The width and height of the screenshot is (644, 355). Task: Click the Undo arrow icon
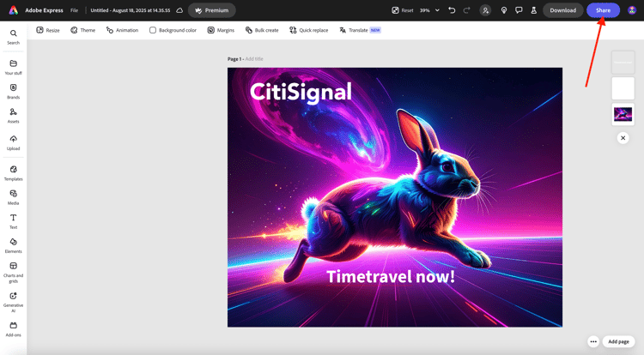[452, 10]
